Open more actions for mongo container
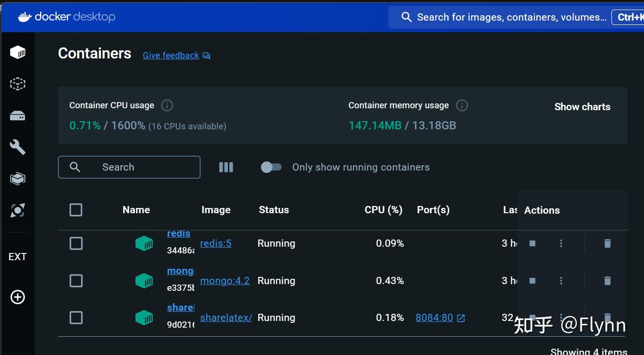Image resolution: width=644 pixels, height=355 pixels. 561,281
